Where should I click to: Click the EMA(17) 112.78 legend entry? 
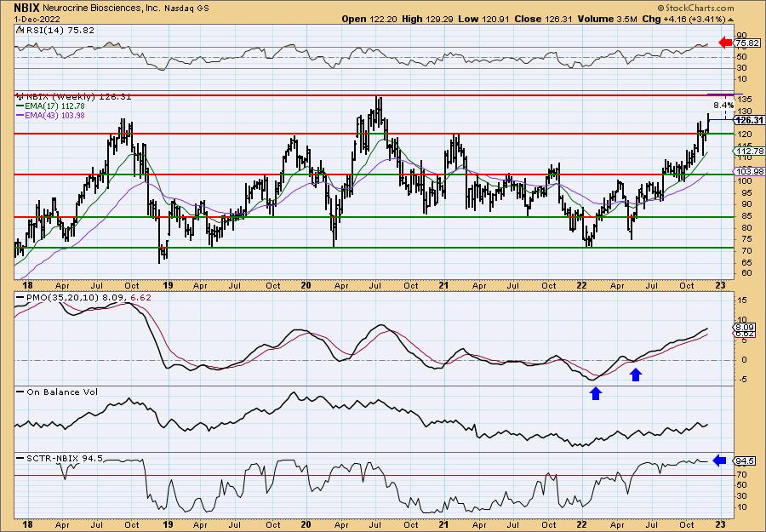click(x=54, y=106)
